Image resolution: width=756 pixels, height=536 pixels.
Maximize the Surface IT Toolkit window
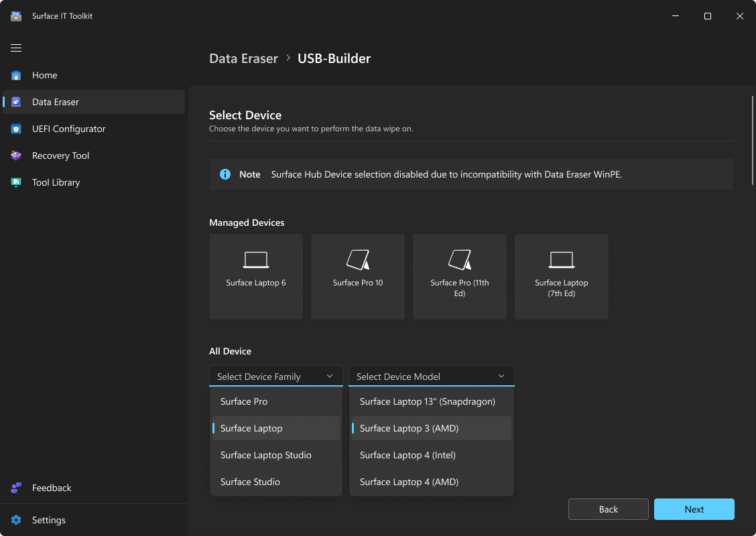(x=707, y=16)
